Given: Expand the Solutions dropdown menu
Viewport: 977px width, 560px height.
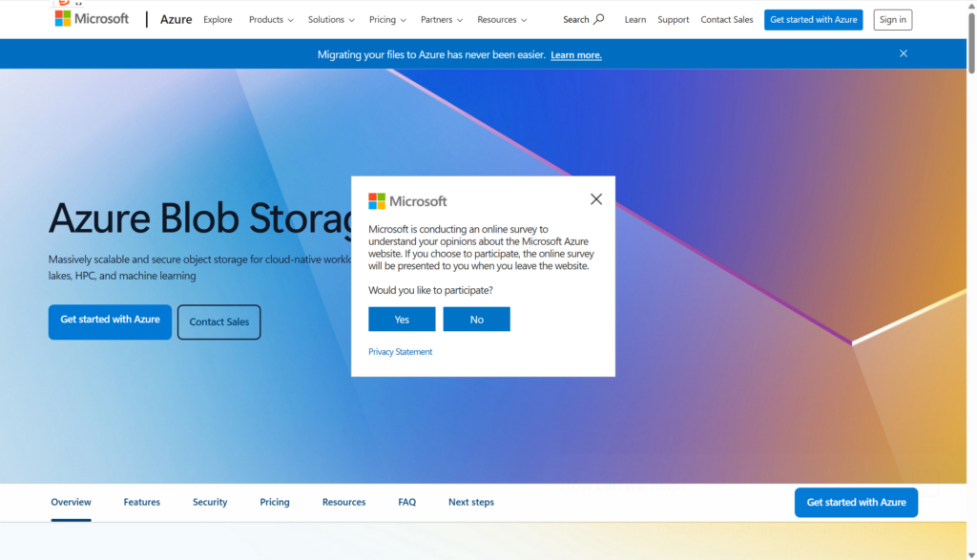Looking at the screenshot, I should (x=331, y=19).
